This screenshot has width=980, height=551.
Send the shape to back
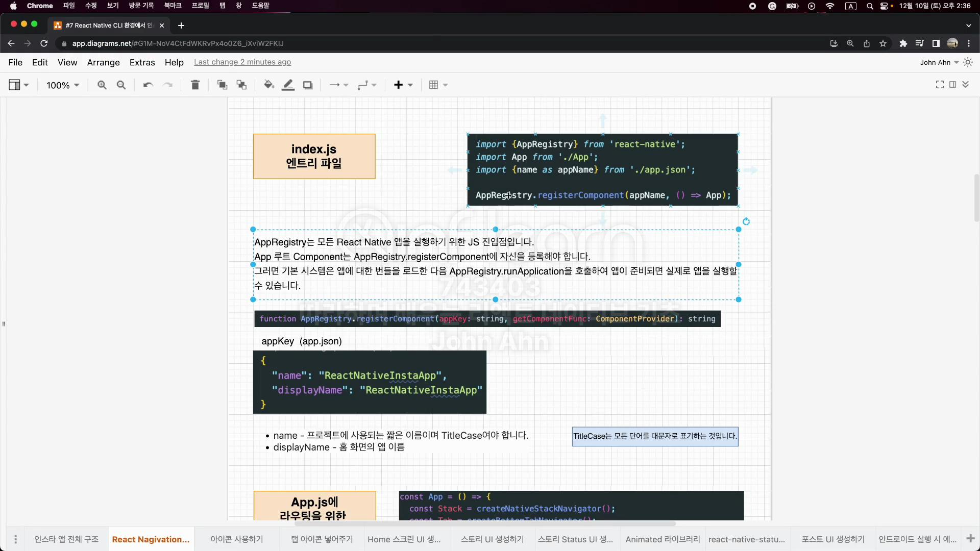coord(241,85)
